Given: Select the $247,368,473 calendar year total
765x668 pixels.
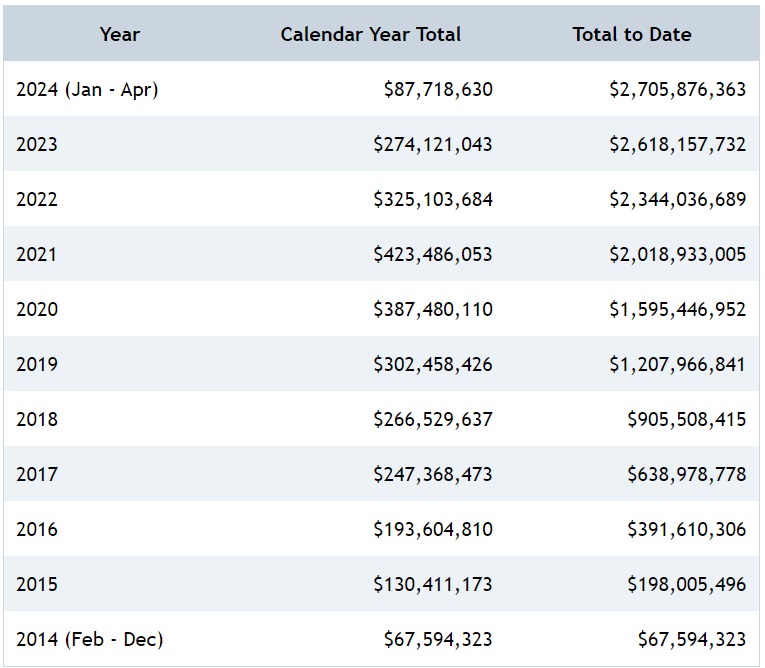Looking at the screenshot, I should click(x=432, y=474).
